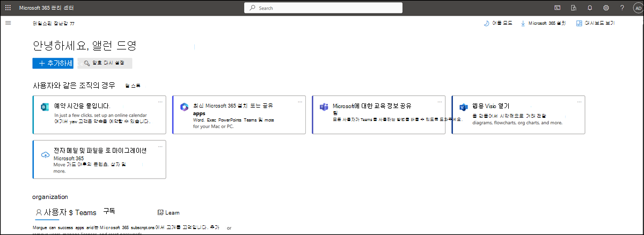This screenshot has width=644, height=235.
Task: Toggle the navigation hamburger menu
Action: [8, 23]
